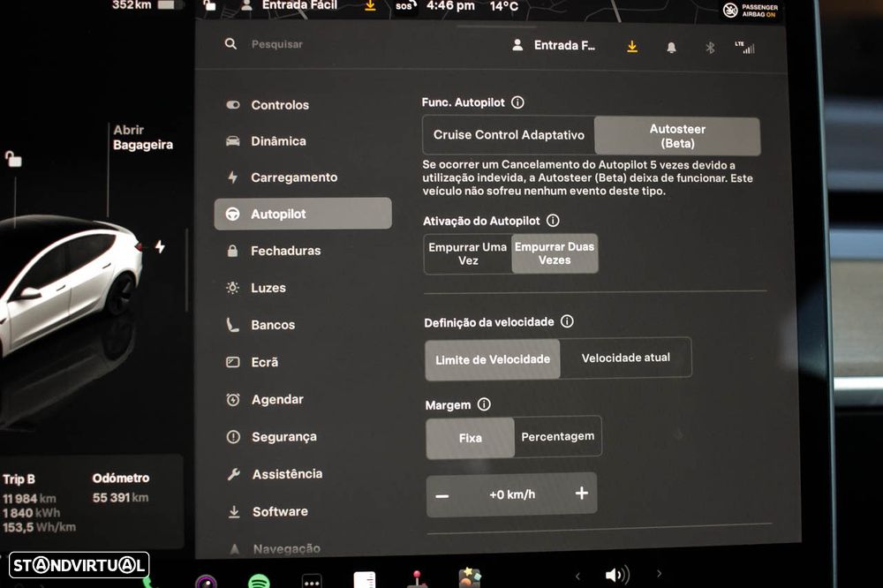The image size is (883, 588).
Task: Tap the top bar download arrow icon
Action: click(370, 5)
